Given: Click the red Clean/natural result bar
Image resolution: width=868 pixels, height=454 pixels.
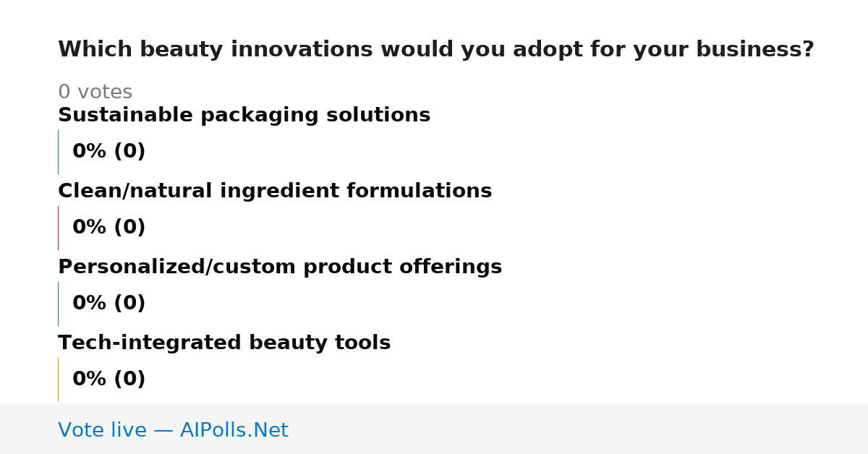Looking at the screenshot, I should coord(58,228).
